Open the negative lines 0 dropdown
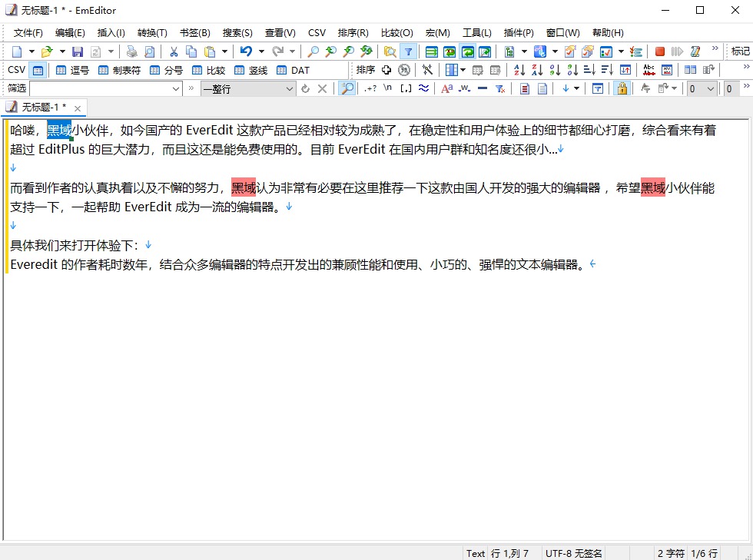The image size is (753, 560). pos(711,88)
